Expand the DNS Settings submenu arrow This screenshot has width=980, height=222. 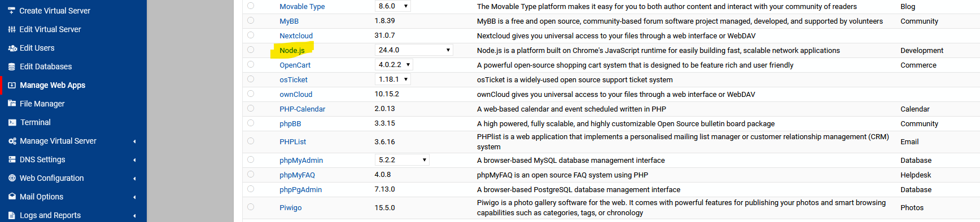[134, 160]
